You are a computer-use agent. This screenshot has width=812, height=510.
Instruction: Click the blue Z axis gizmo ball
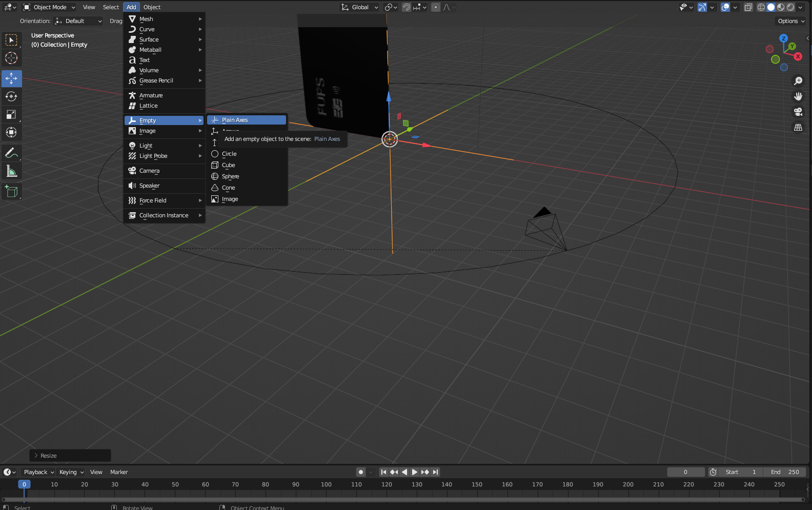(783, 38)
